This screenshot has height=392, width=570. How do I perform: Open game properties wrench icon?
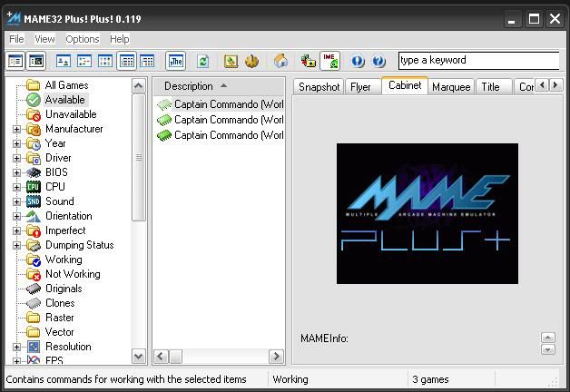(231, 61)
